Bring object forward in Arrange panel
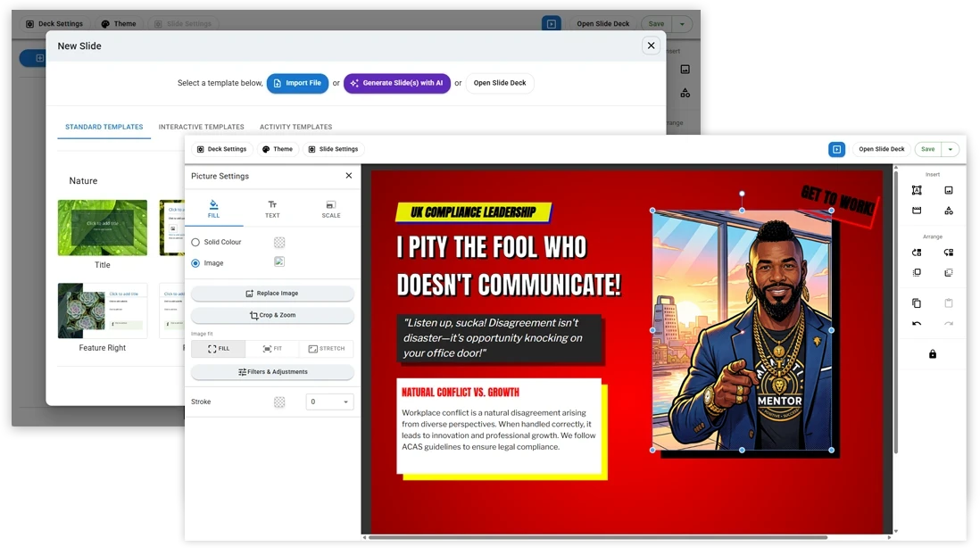The height and width of the screenshot is (555, 980). [917, 253]
